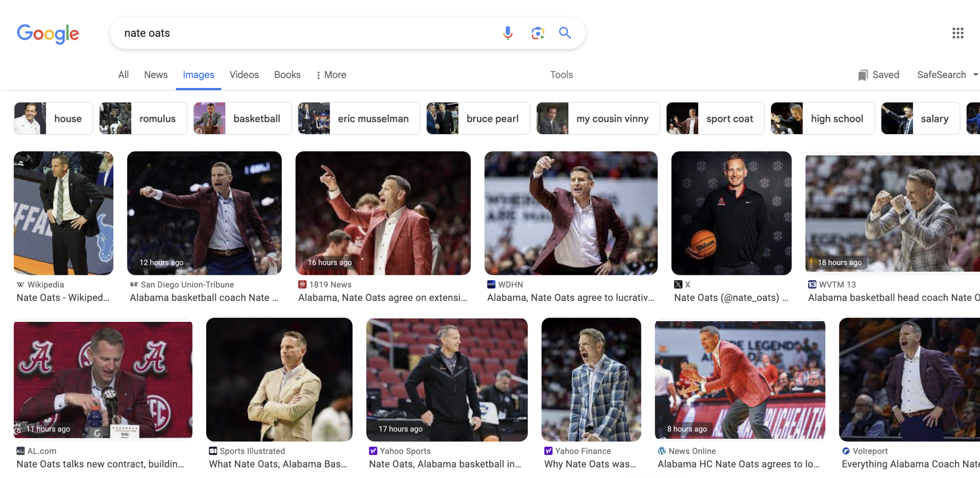Open 'Nate Oats, Alabama basketball in...' title
980x478 pixels.
[445, 464]
